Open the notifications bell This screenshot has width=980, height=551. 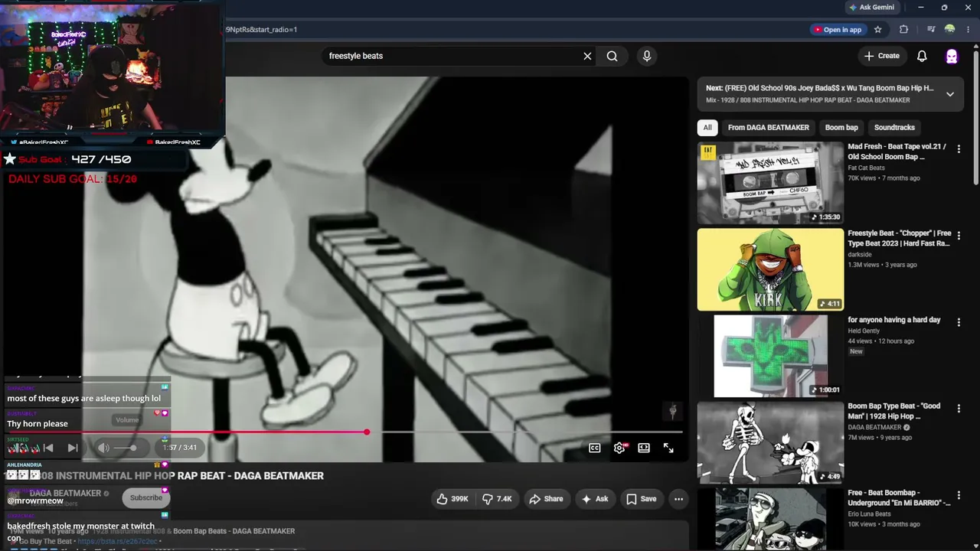tap(922, 56)
